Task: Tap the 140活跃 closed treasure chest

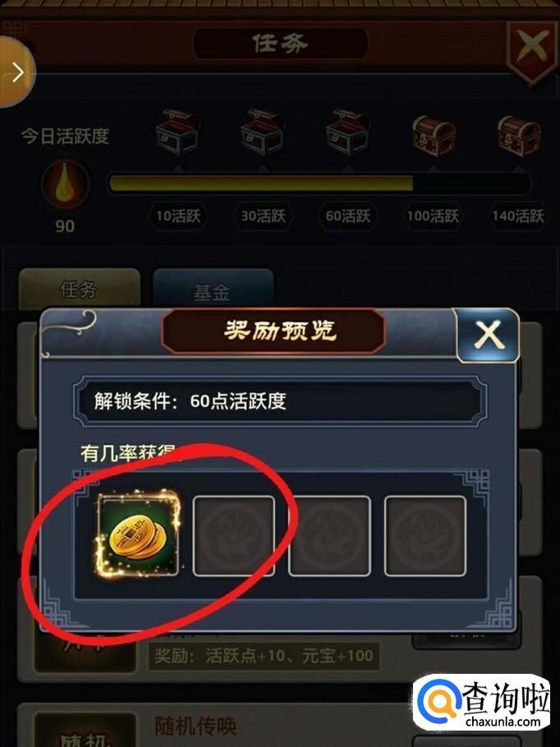Action: click(x=519, y=135)
